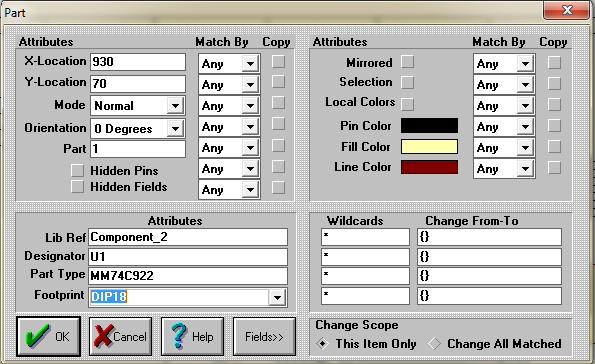Click the Part number field showing 1
This screenshot has height=364, width=595.
[138, 149]
